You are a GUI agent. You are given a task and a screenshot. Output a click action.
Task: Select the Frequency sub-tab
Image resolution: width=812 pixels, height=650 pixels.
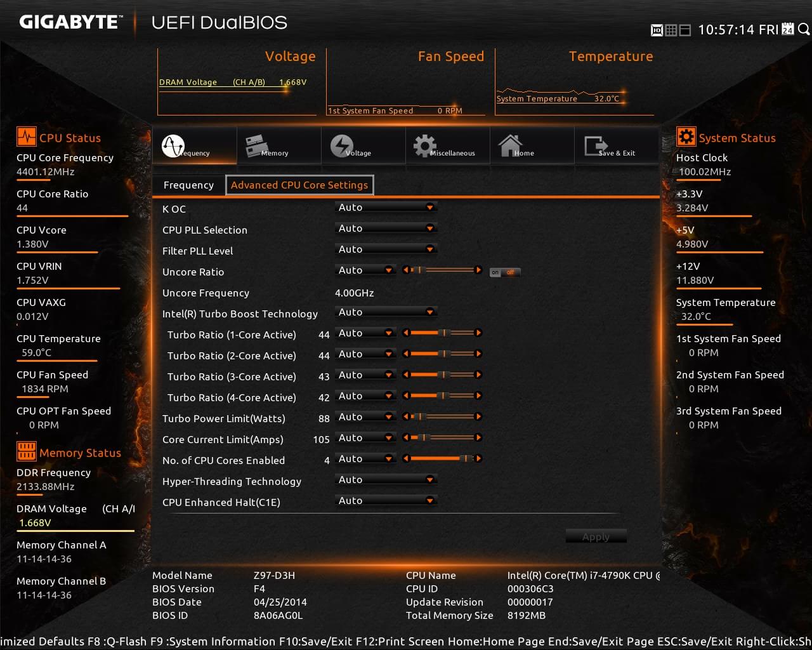click(188, 185)
